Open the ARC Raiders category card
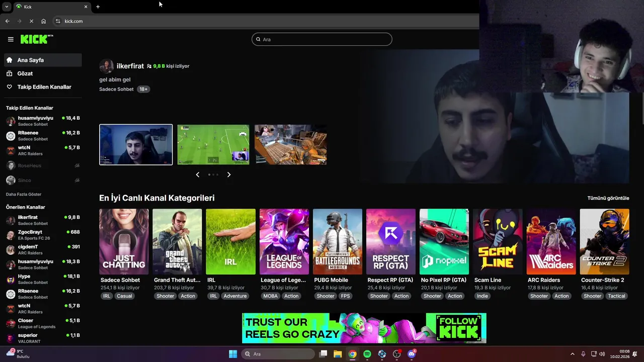 pos(551,242)
